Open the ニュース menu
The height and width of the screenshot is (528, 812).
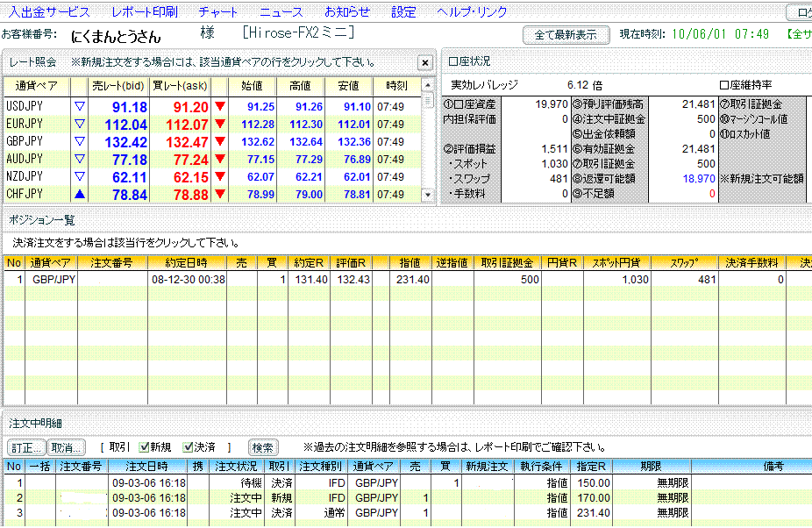click(281, 12)
